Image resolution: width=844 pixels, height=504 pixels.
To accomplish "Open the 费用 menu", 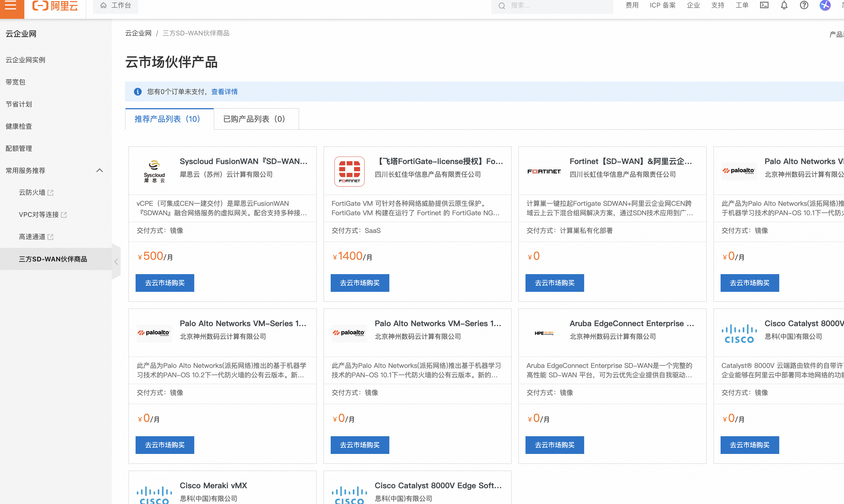I will 632,5.
